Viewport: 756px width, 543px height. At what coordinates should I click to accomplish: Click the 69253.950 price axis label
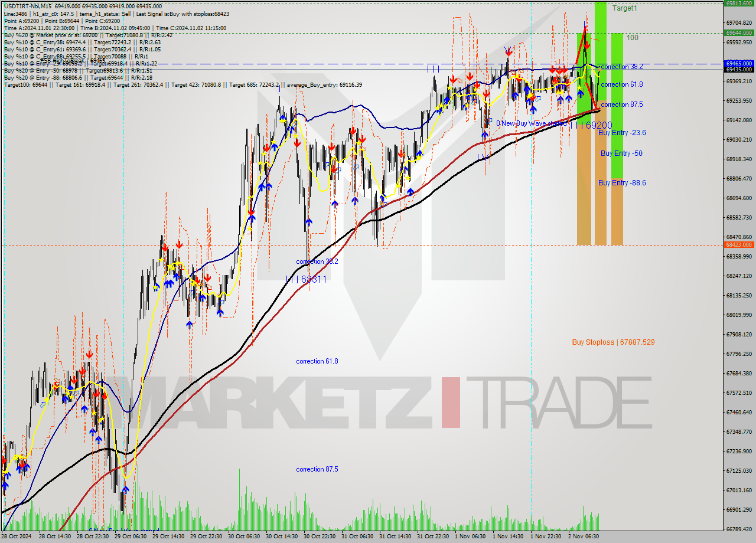coord(739,100)
